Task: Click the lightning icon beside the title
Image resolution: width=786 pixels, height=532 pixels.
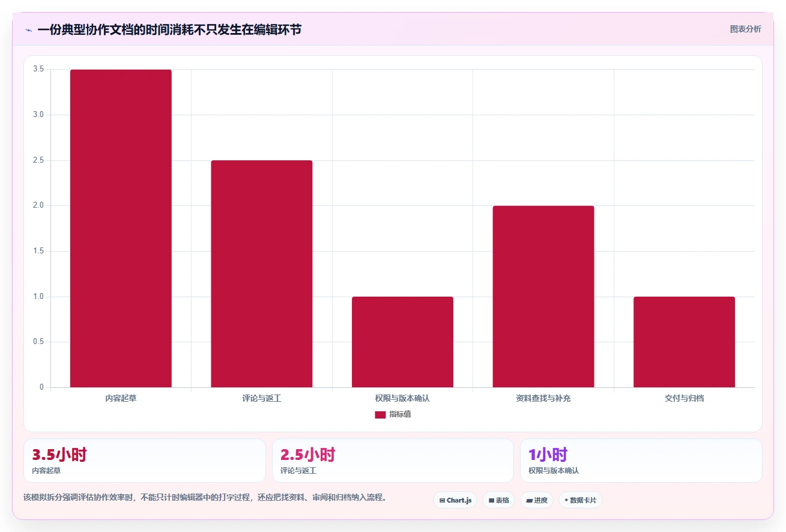Action: (28, 30)
